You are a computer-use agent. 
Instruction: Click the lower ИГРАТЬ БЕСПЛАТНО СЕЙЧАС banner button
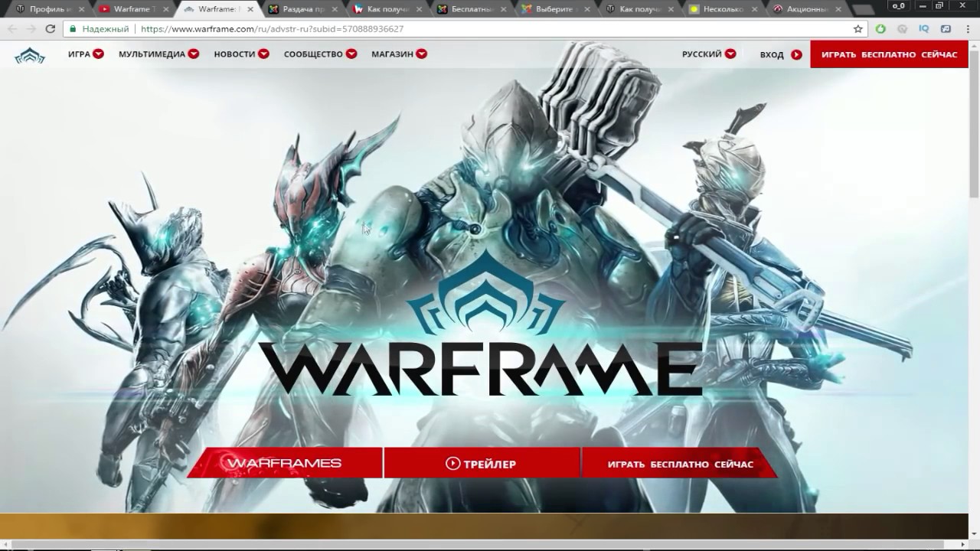(680, 463)
